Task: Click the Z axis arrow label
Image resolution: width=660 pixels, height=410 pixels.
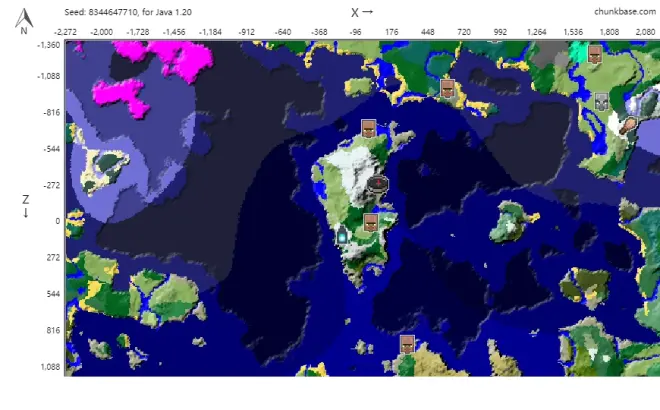Action: click(x=25, y=206)
